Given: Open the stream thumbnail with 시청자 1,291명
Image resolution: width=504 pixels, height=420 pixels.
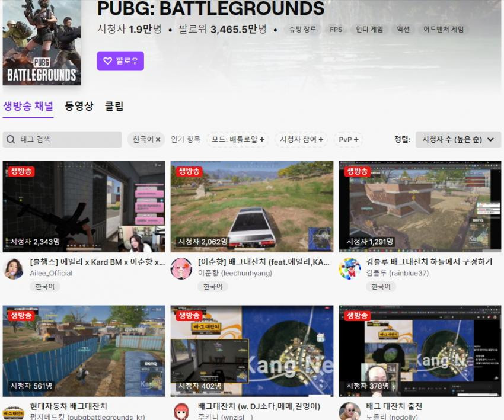Looking at the screenshot, I should 420,207.
